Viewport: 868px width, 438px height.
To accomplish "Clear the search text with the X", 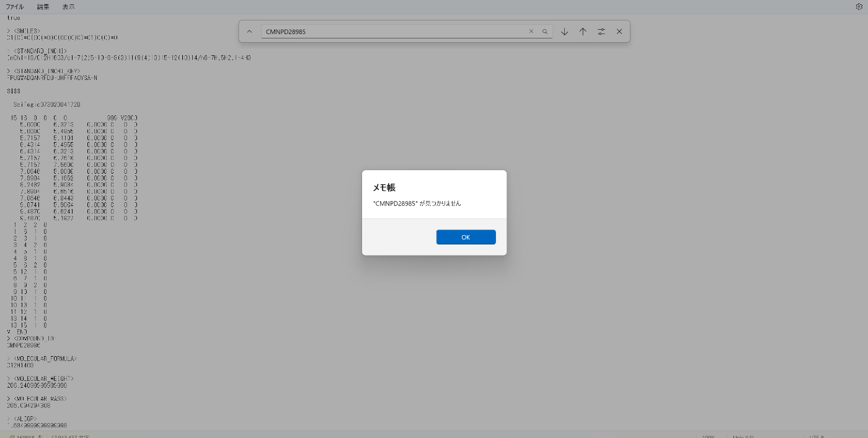I will coord(531,32).
